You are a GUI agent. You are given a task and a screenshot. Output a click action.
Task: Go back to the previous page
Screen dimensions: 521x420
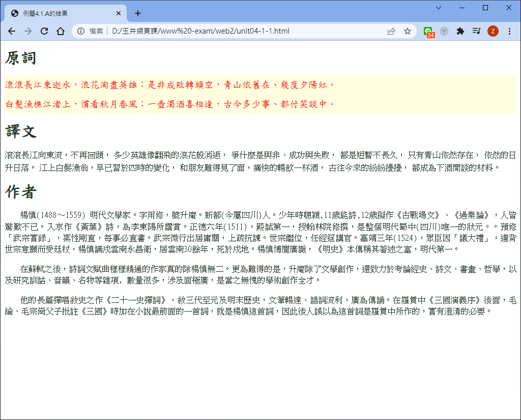pyautogui.click(x=11, y=31)
